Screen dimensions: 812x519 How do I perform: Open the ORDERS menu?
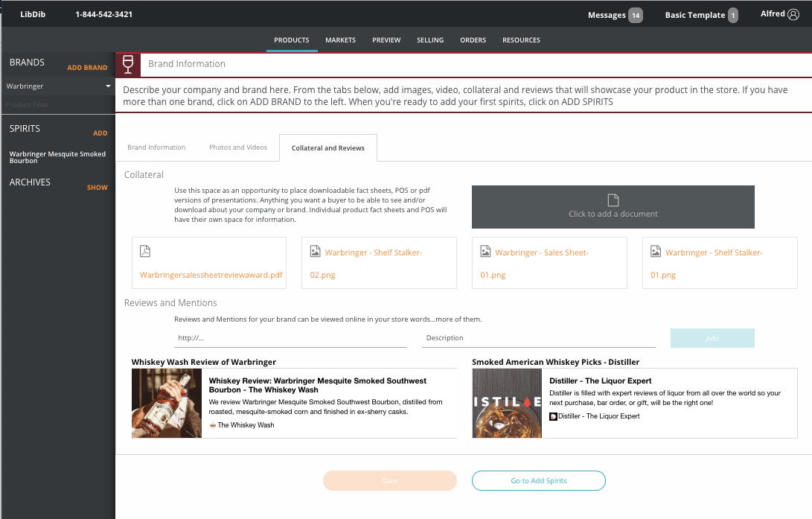[x=473, y=40]
